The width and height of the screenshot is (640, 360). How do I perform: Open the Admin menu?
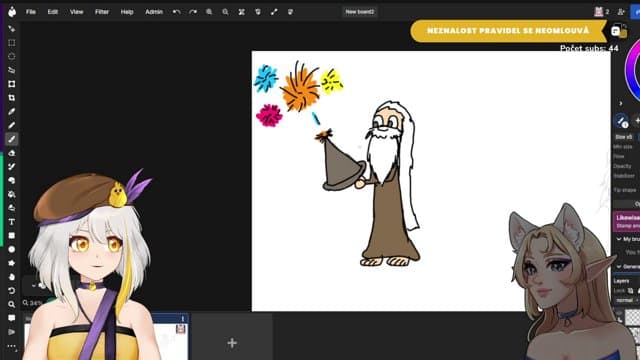pyautogui.click(x=154, y=12)
